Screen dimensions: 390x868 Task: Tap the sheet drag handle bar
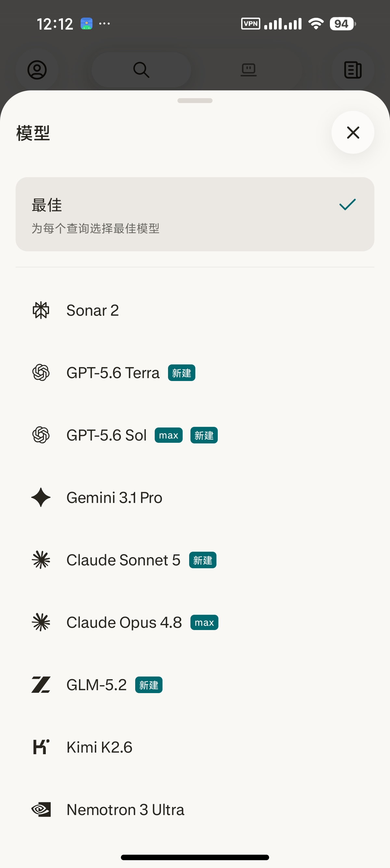click(x=195, y=100)
